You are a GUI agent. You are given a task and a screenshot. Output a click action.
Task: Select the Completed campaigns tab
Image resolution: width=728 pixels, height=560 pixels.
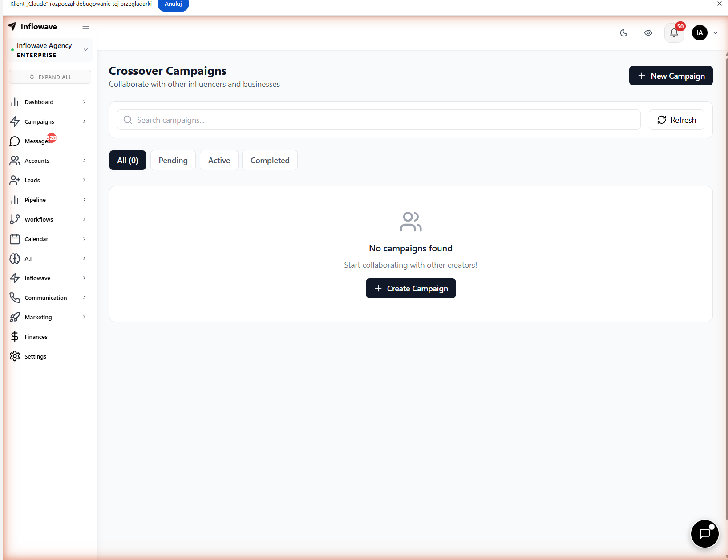(x=269, y=160)
